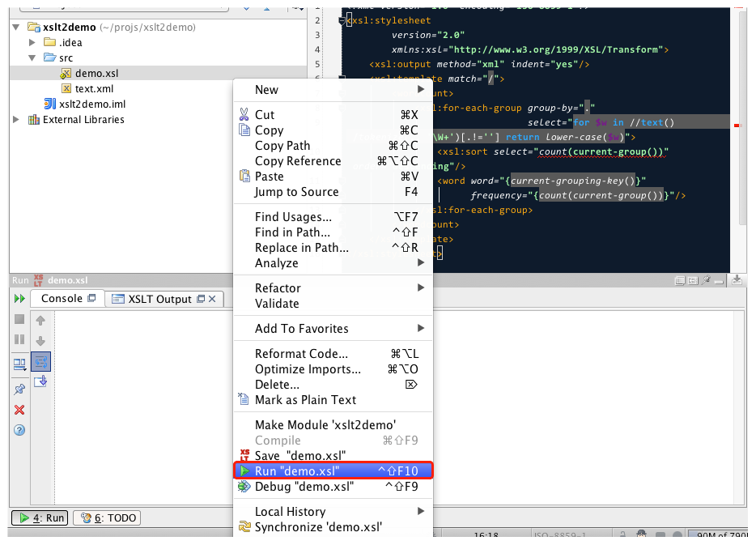The width and height of the screenshot is (756, 545).
Task: Click the green Rerun double-arrow icon
Action: [19, 299]
